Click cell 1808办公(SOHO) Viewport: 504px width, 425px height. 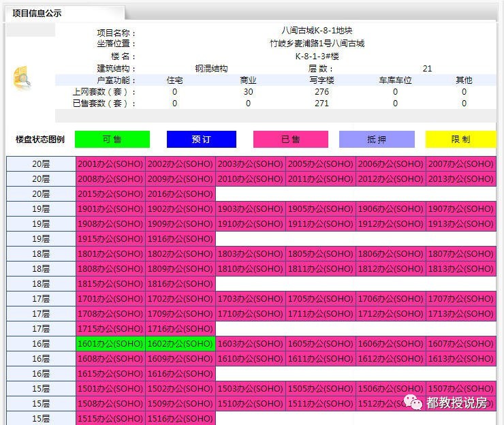[x=110, y=269]
